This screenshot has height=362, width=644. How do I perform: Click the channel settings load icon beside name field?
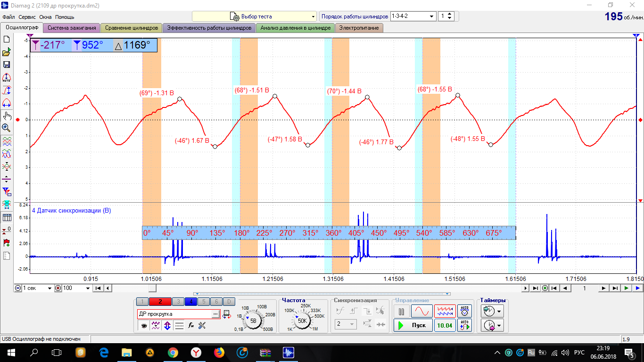tap(226, 314)
